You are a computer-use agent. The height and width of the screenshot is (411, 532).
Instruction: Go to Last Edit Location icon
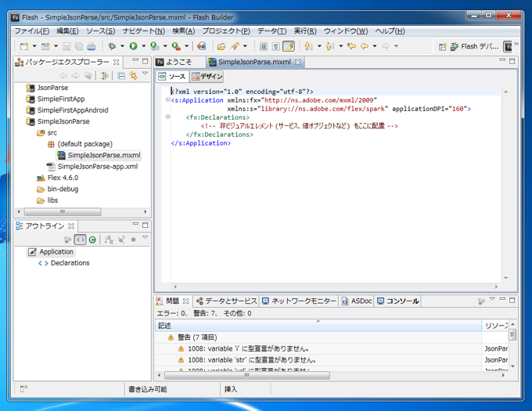pos(351,46)
